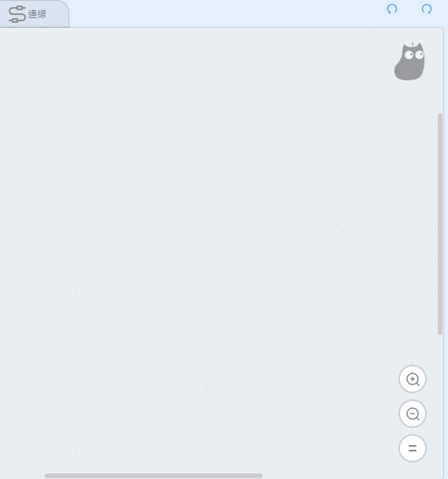Click the horizontal scrollbar track right of the thumb
Viewport: 448px width, 479px height.
click(350, 476)
